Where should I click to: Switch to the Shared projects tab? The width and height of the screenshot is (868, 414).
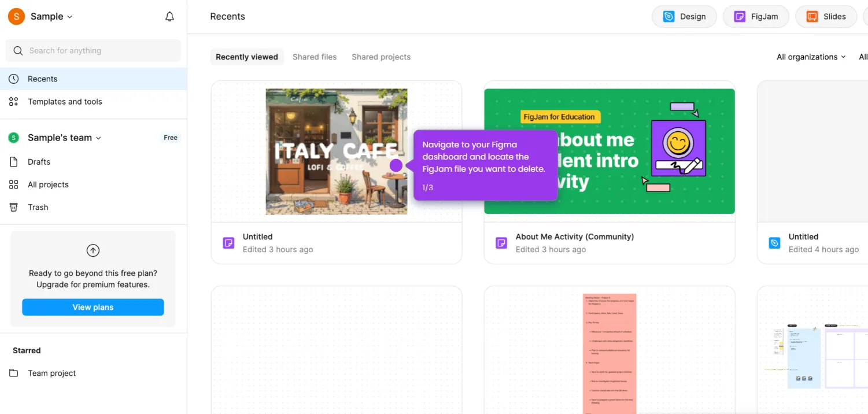click(381, 57)
